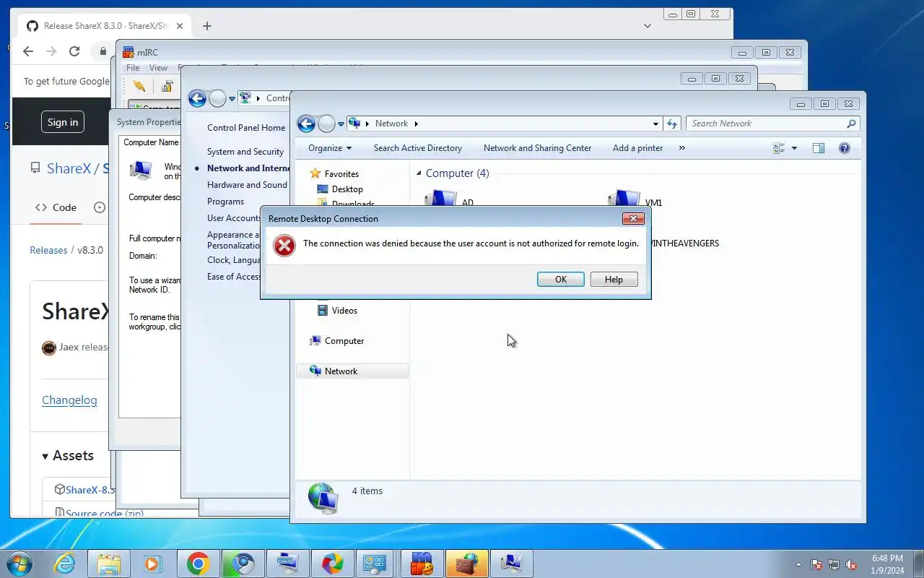Click the mIRC connect toolbar icon
Viewport: 924px width, 578px height.
coord(139,87)
